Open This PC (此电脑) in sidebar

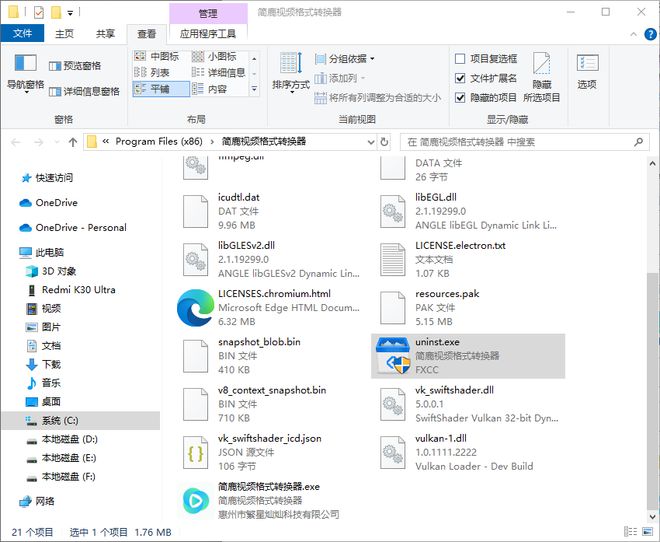(x=50, y=252)
